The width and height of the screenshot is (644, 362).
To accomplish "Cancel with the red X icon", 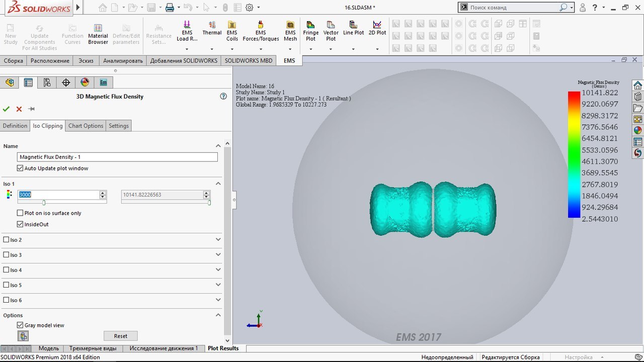I will tap(19, 109).
